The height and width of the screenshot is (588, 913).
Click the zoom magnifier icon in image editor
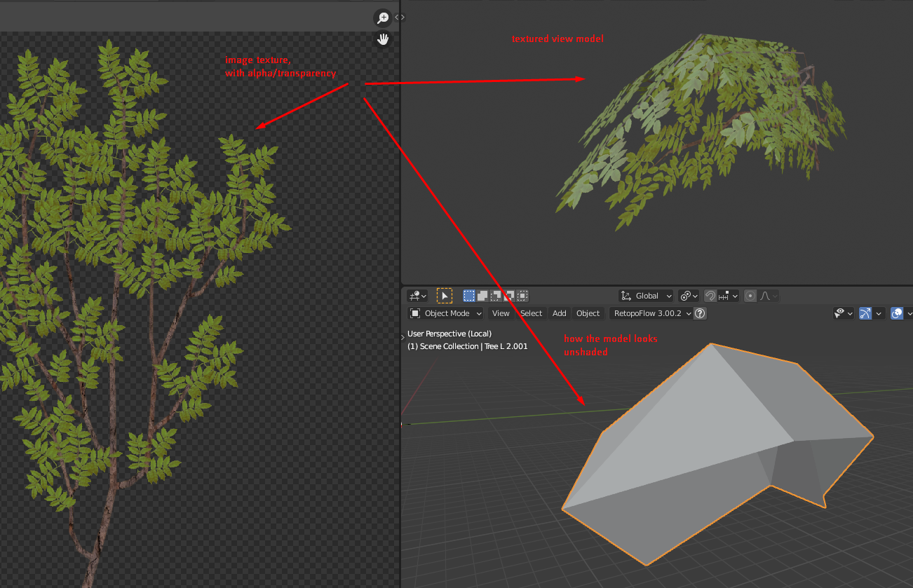[383, 18]
